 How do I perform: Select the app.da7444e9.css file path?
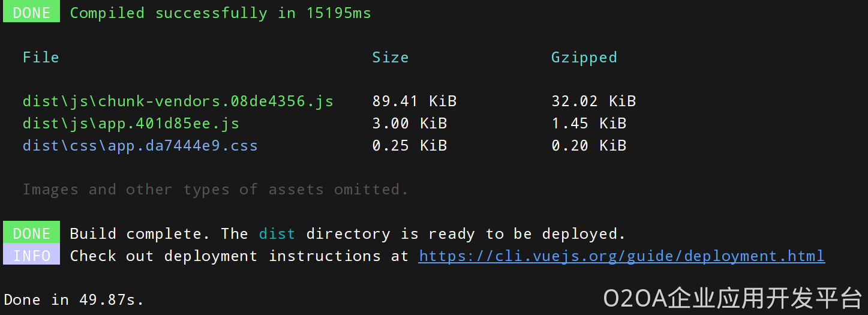click(x=140, y=146)
